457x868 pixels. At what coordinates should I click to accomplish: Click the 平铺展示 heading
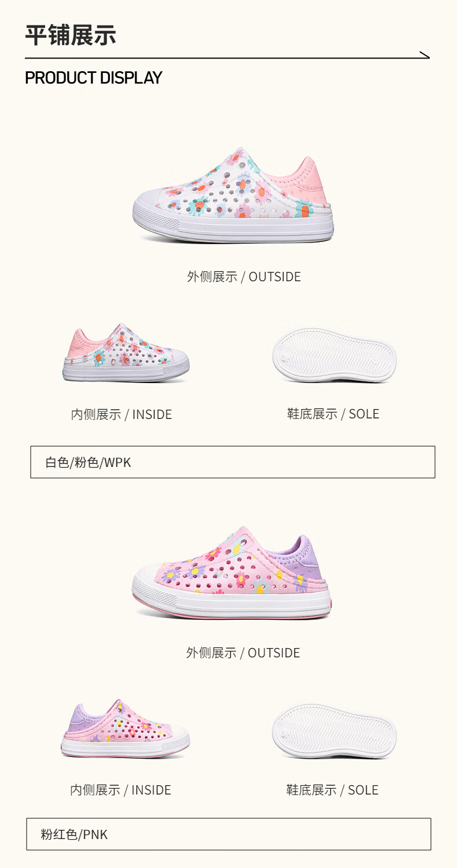click(x=71, y=35)
